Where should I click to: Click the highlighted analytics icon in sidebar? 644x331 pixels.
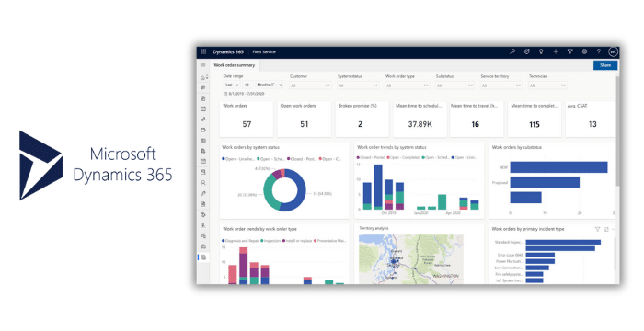point(203,257)
